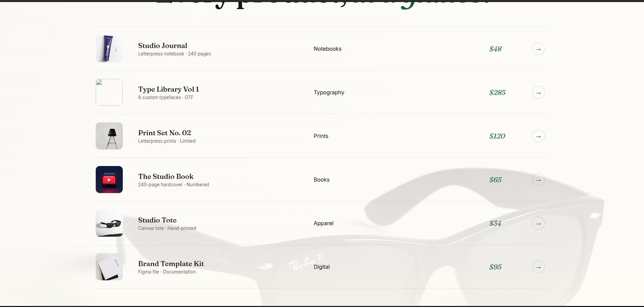Select The Studio Book play-icon thumbnail
The height and width of the screenshot is (307, 644).
pyautogui.click(x=109, y=180)
